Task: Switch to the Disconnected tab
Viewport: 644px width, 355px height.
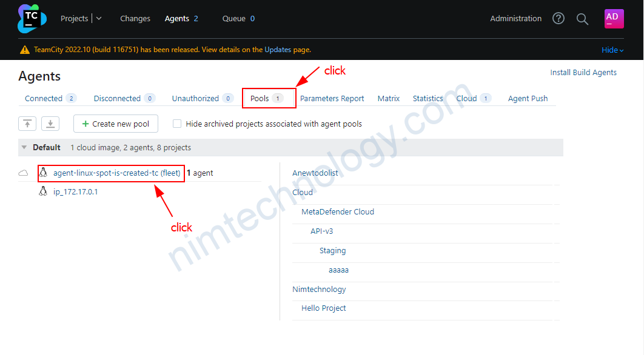Action: pos(117,99)
